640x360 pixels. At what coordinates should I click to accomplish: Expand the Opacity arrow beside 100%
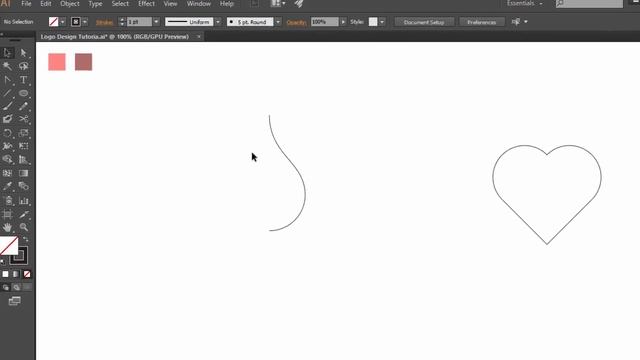coord(343,22)
